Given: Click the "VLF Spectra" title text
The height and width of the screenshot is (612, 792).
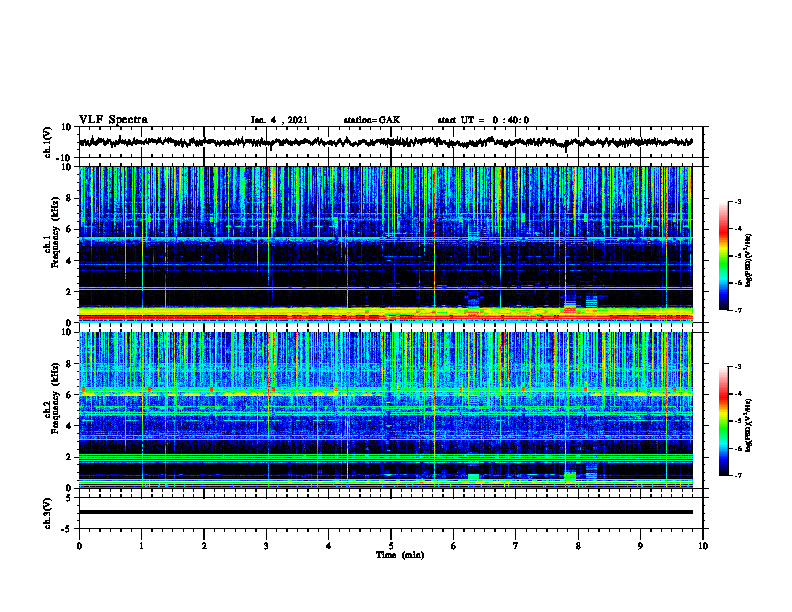Looking at the screenshot, I should tap(113, 120).
